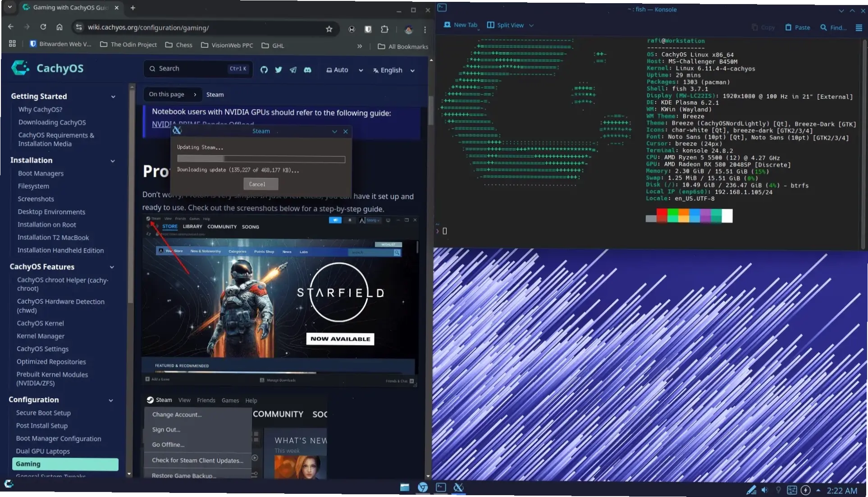Open the browser profile avatar
The width and height of the screenshot is (868, 497).
409,30
